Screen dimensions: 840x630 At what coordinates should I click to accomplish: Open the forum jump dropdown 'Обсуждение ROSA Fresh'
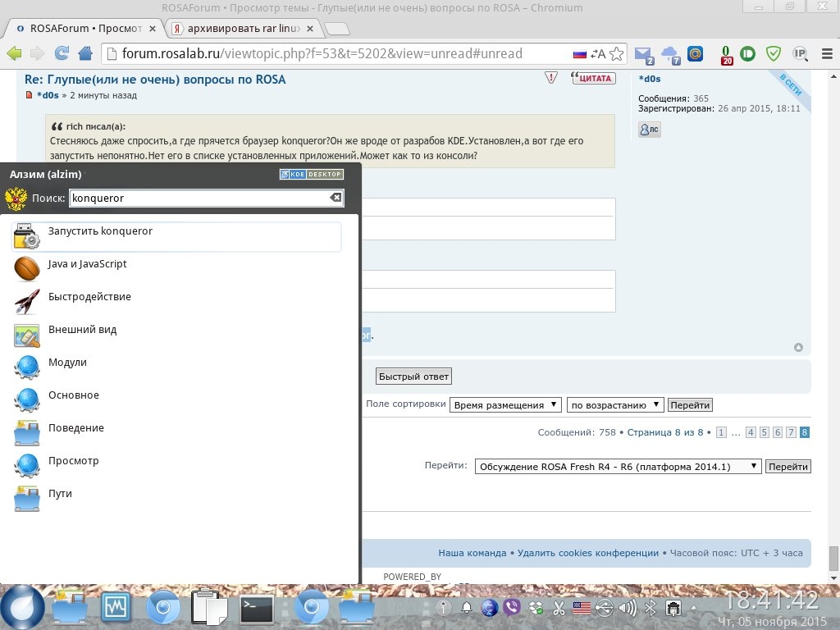618,467
